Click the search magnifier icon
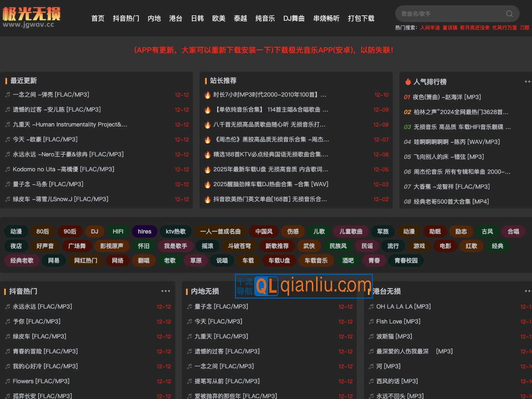 coord(509,14)
